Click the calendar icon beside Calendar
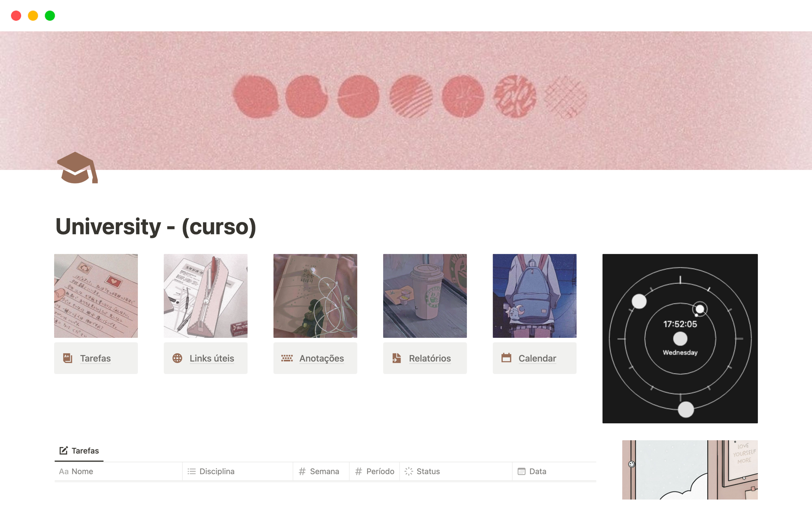 [x=506, y=358]
